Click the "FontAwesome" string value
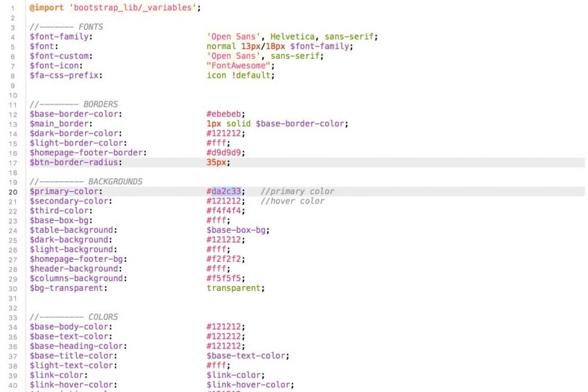 click(240, 66)
